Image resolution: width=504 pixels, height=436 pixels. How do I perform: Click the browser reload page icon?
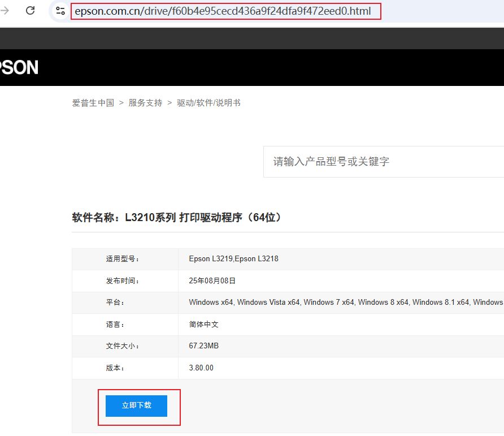(x=31, y=11)
